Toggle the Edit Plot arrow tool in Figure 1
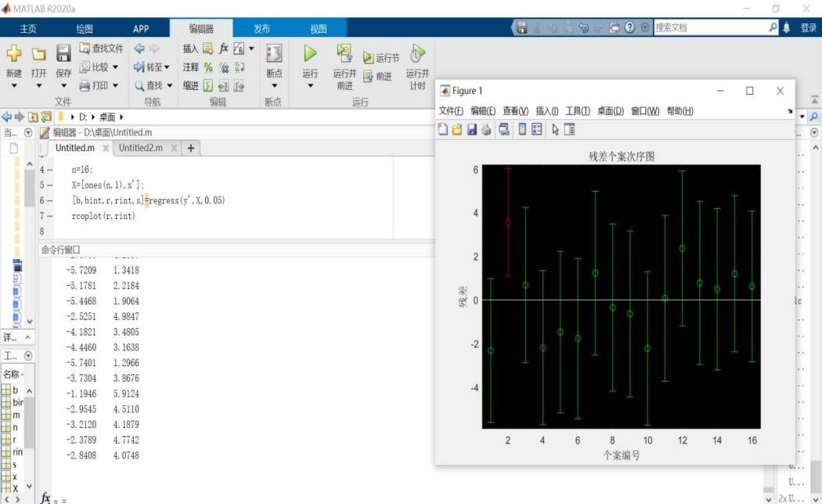The image size is (822, 504). tap(554, 129)
